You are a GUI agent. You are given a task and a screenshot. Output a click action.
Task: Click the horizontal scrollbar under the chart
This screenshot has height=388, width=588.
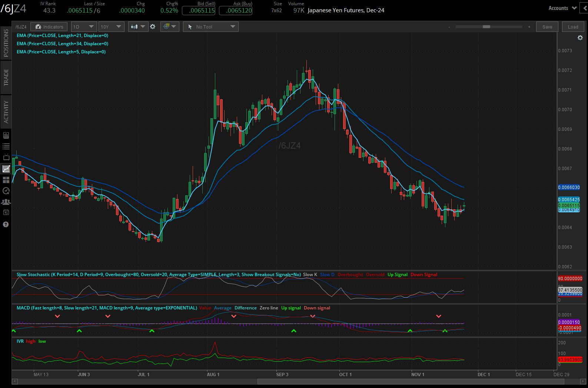411,381
